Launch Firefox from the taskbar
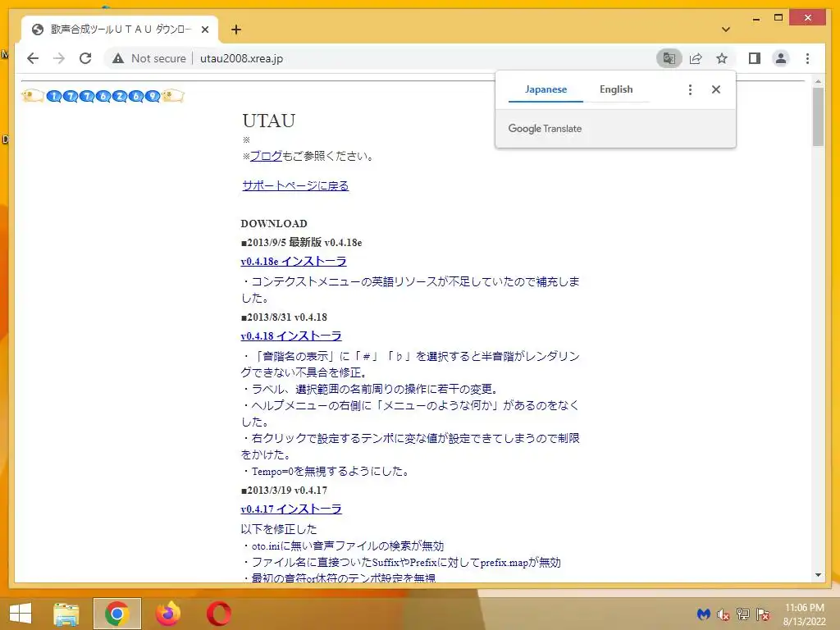Viewport: 840px width, 630px height. (x=167, y=614)
